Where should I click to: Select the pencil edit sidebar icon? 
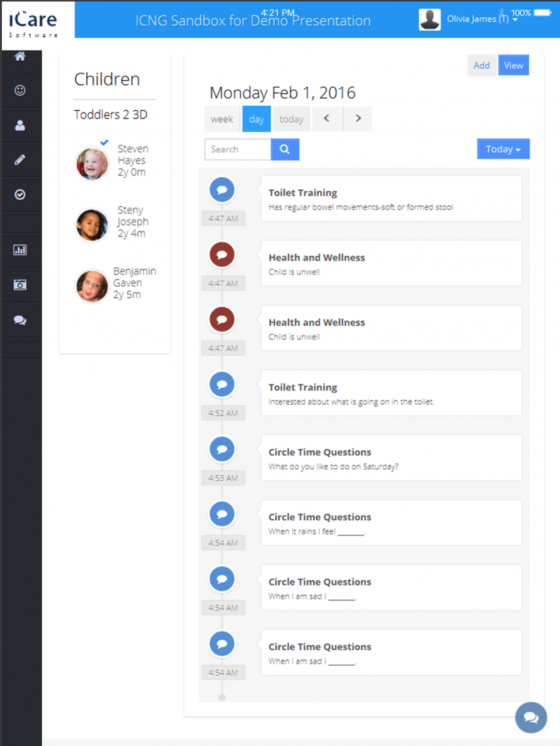click(20, 160)
